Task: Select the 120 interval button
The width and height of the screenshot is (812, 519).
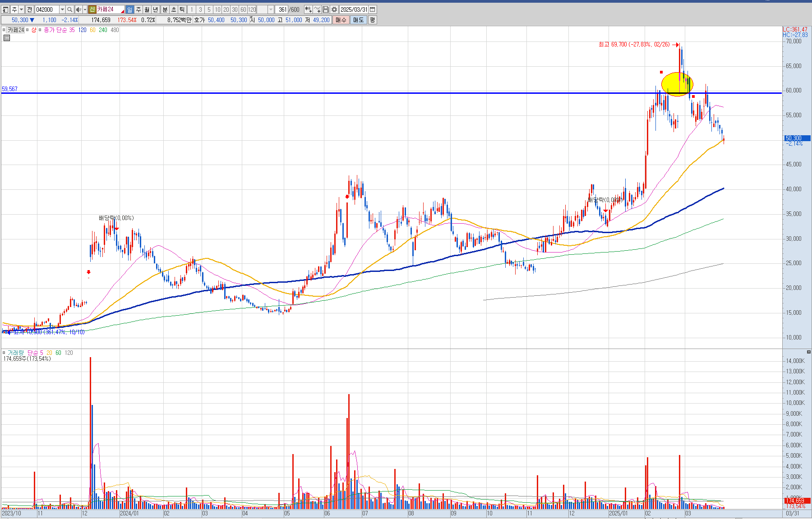Action: click(252, 9)
